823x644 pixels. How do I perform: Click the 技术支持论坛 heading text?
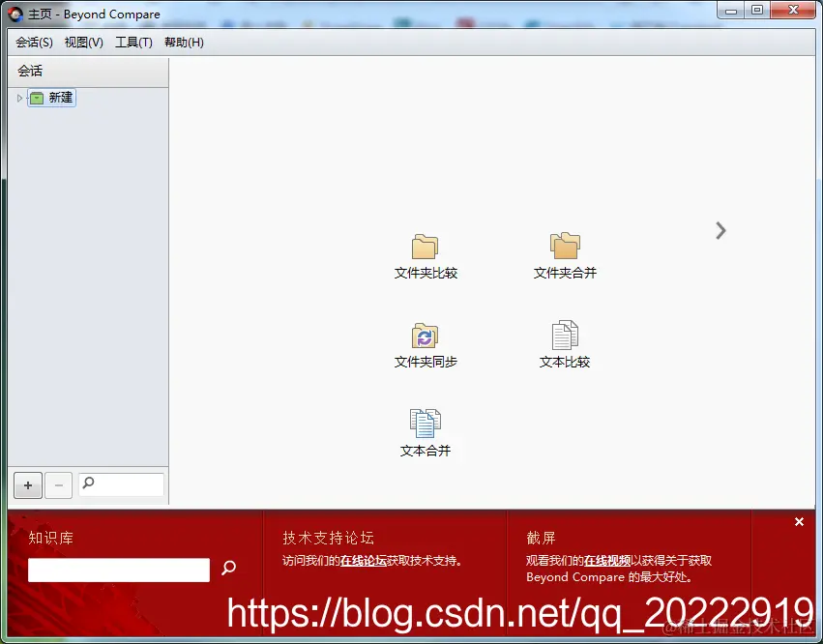328,538
